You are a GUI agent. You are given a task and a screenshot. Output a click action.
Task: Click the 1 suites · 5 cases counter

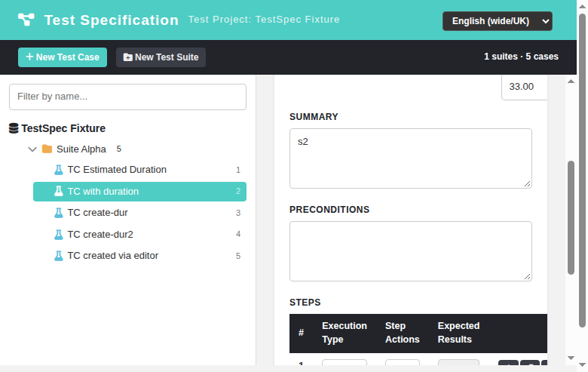pyautogui.click(x=521, y=57)
